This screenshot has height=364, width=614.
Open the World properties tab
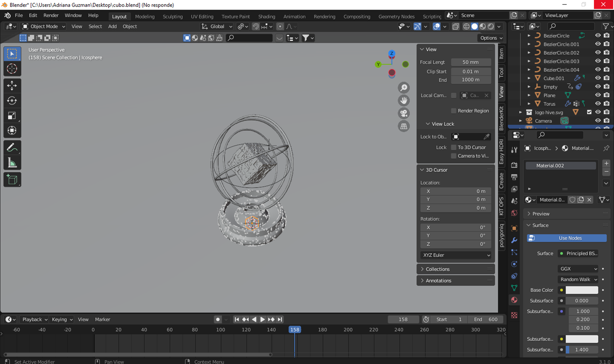point(514,213)
